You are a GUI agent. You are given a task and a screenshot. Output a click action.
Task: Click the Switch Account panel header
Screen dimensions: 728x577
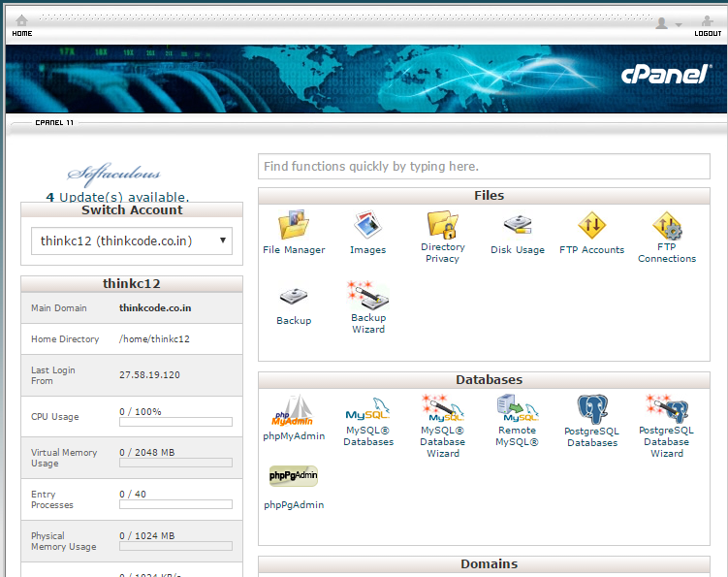click(132, 210)
